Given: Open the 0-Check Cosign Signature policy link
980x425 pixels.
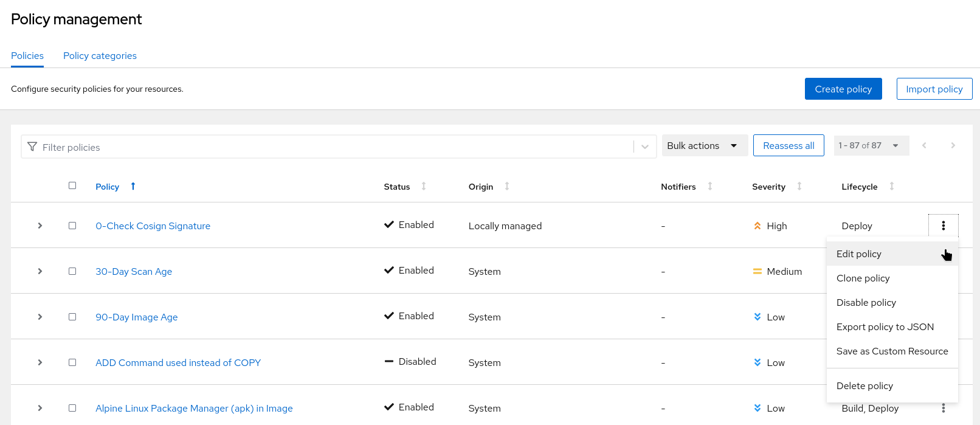Looking at the screenshot, I should [x=153, y=226].
